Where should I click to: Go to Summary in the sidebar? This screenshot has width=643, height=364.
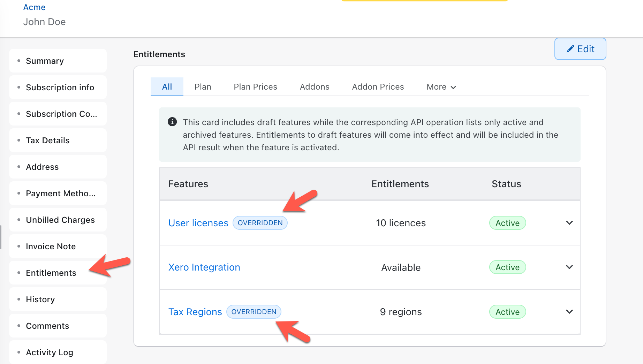tap(45, 61)
